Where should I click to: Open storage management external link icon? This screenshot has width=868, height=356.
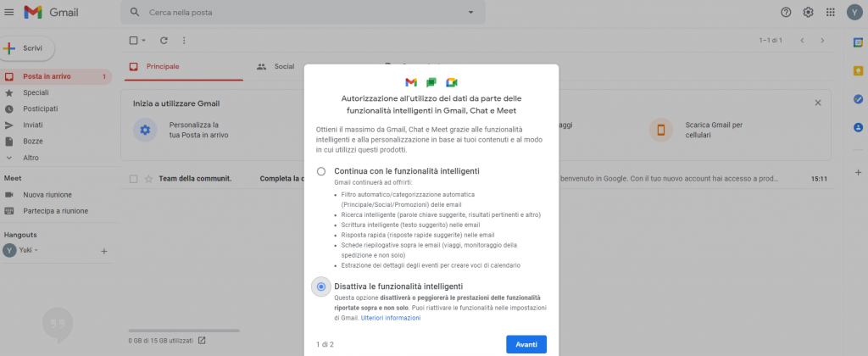202,340
